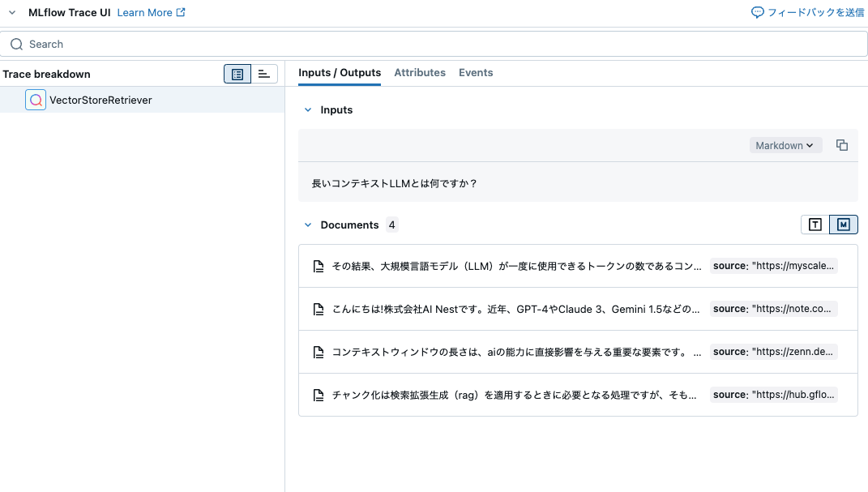Switch Trace breakdown to timeline view

click(x=264, y=74)
